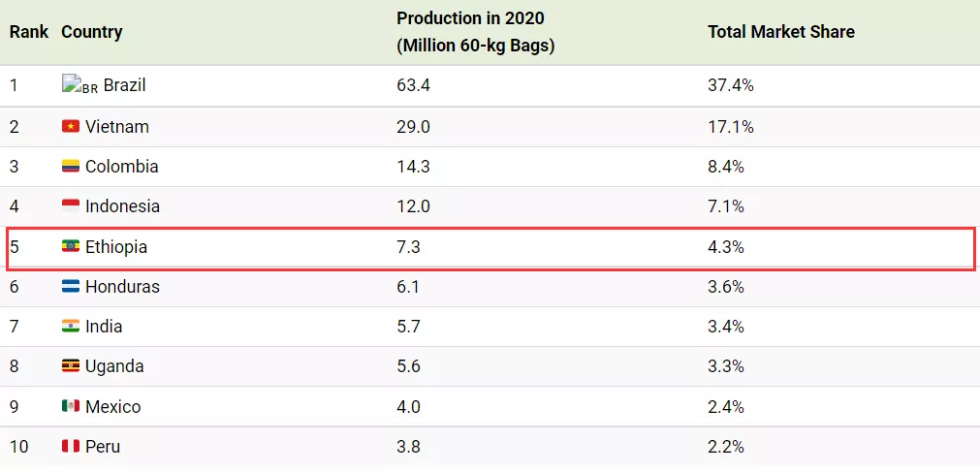Click Indonesia's production value 12.0
The width and height of the screenshot is (980, 472).
point(413,205)
